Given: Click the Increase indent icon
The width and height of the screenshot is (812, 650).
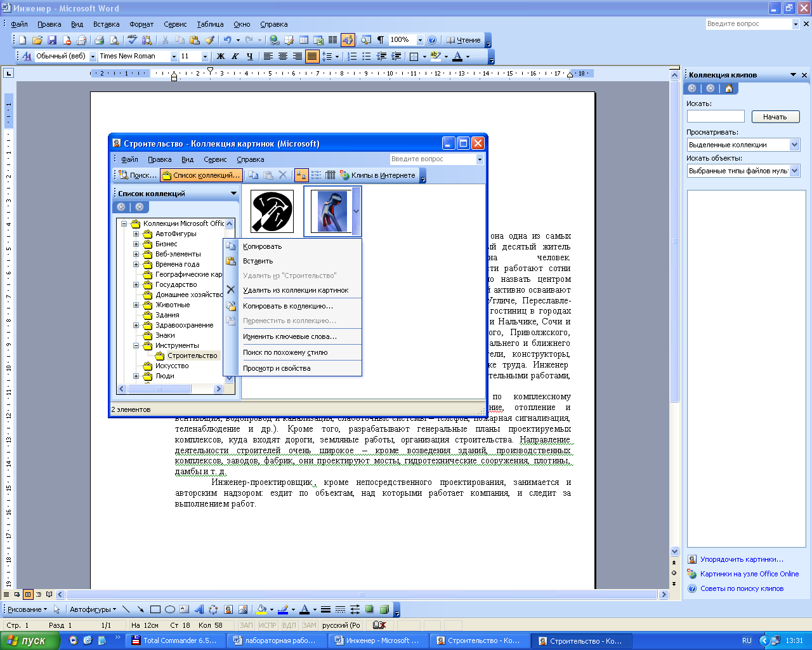Looking at the screenshot, I should click(396, 56).
